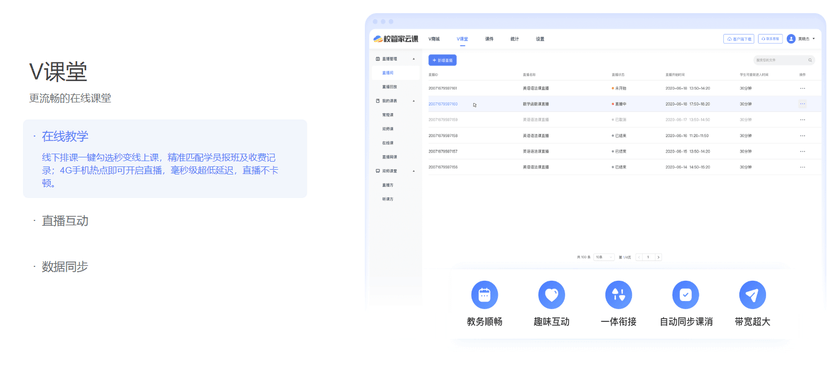This screenshot has height=373, width=828.
Task: Open the more menu for row ID ending 156
Action: pyautogui.click(x=802, y=167)
